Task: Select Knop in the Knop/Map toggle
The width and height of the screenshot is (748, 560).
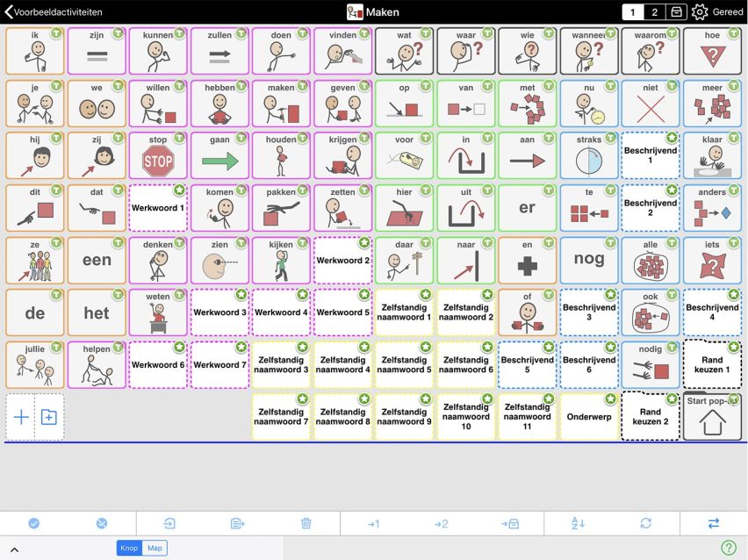Action: 129,548
